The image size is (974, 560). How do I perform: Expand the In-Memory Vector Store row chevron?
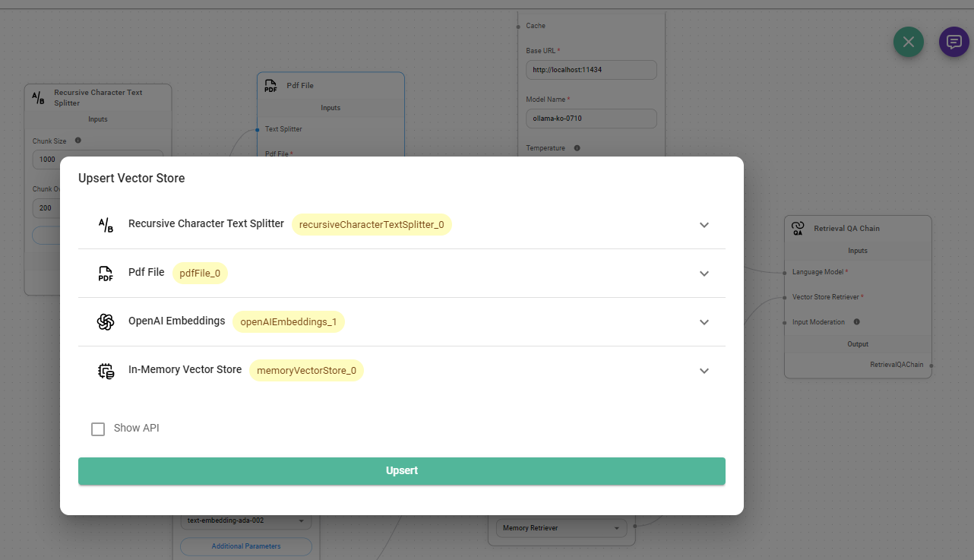click(704, 371)
